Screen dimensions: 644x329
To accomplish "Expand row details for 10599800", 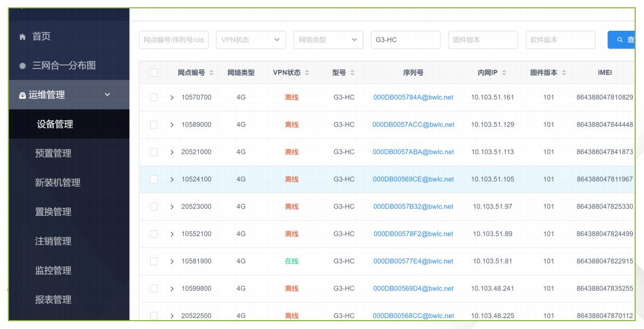I will [172, 289].
